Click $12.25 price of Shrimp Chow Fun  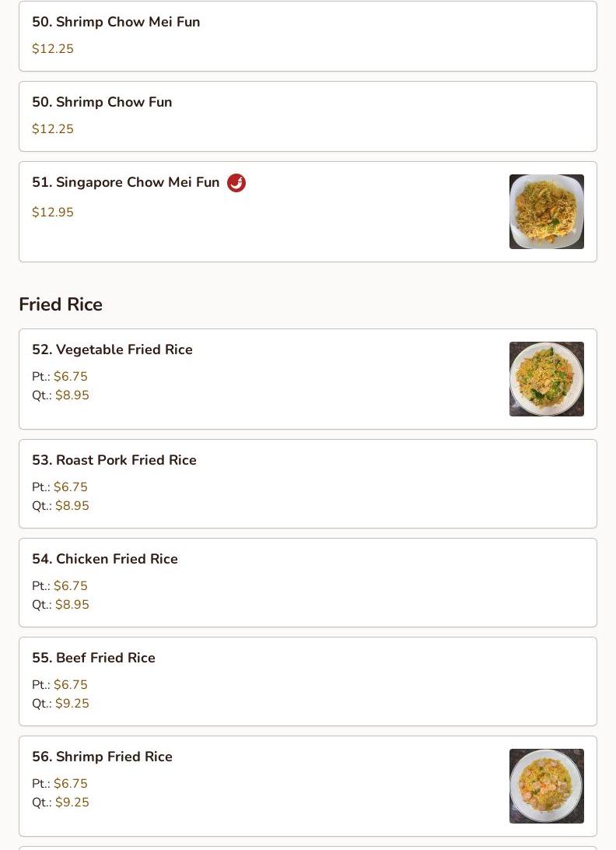pos(53,129)
